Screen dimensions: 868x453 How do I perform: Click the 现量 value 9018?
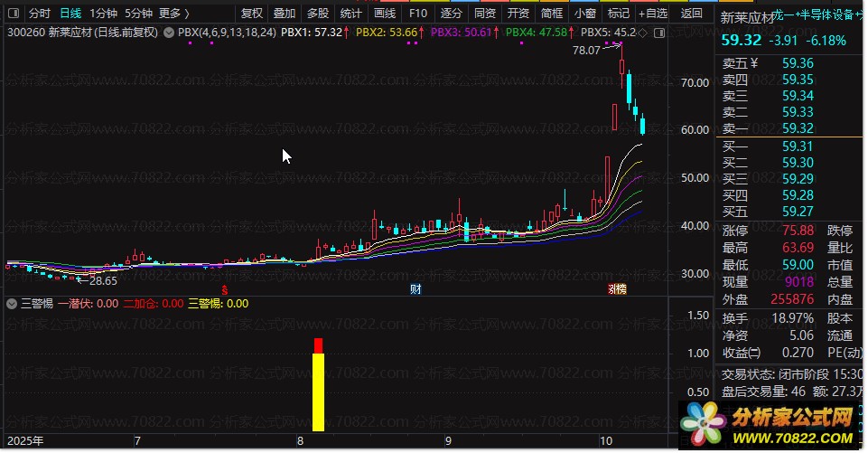point(799,282)
